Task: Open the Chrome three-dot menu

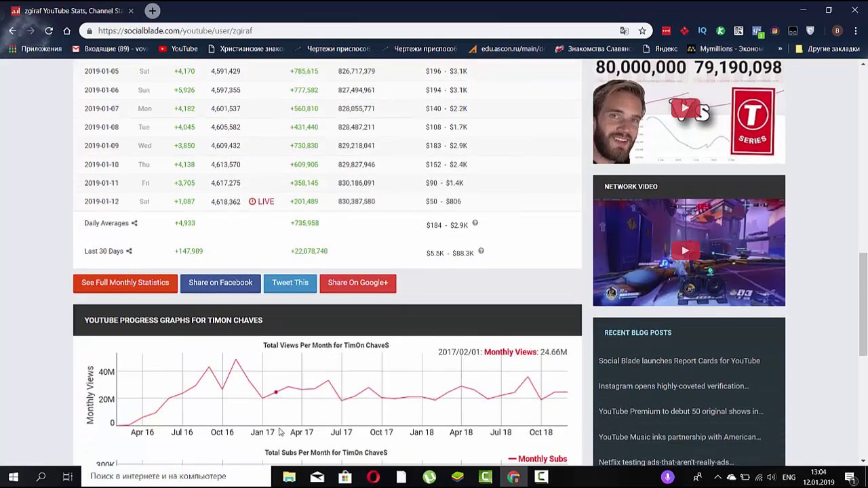Action: pyautogui.click(x=856, y=30)
